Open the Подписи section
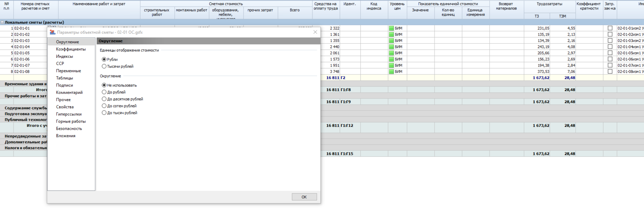The height and width of the screenshot is (219, 644). click(71, 85)
